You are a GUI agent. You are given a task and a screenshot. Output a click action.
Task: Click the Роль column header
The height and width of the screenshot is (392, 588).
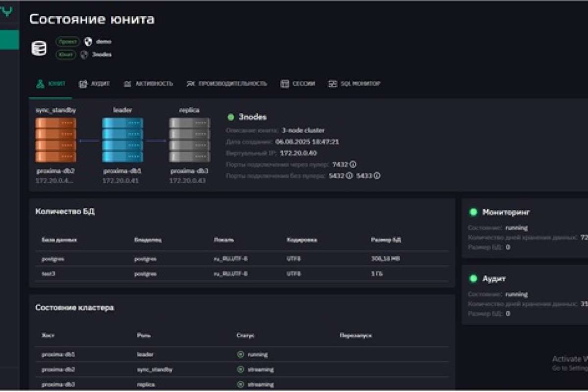click(x=144, y=336)
